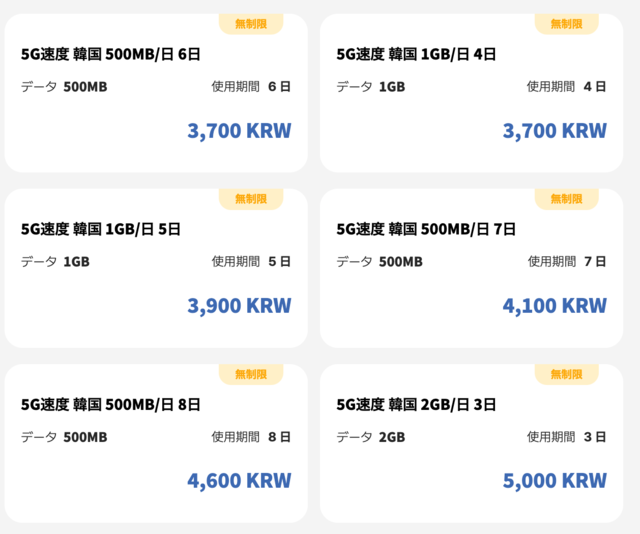Click the データ 2GB label

pyautogui.click(x=370, y=437)
